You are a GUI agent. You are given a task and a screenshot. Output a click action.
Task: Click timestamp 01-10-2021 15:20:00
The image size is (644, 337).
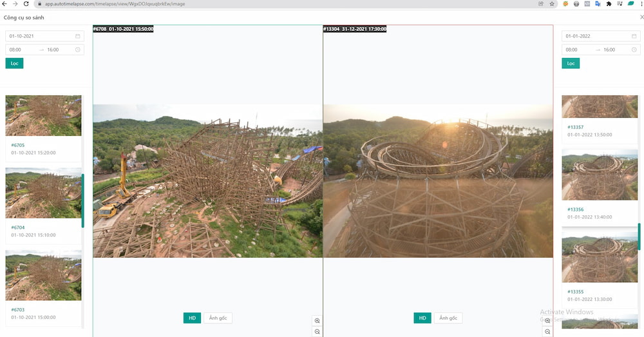tap(33, 153)
